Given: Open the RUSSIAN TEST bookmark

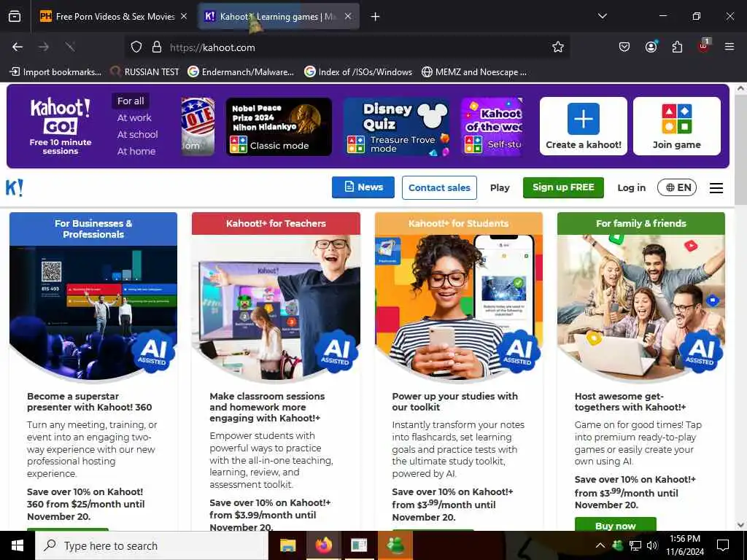Looking at the screenshot, I should [145, 72].
